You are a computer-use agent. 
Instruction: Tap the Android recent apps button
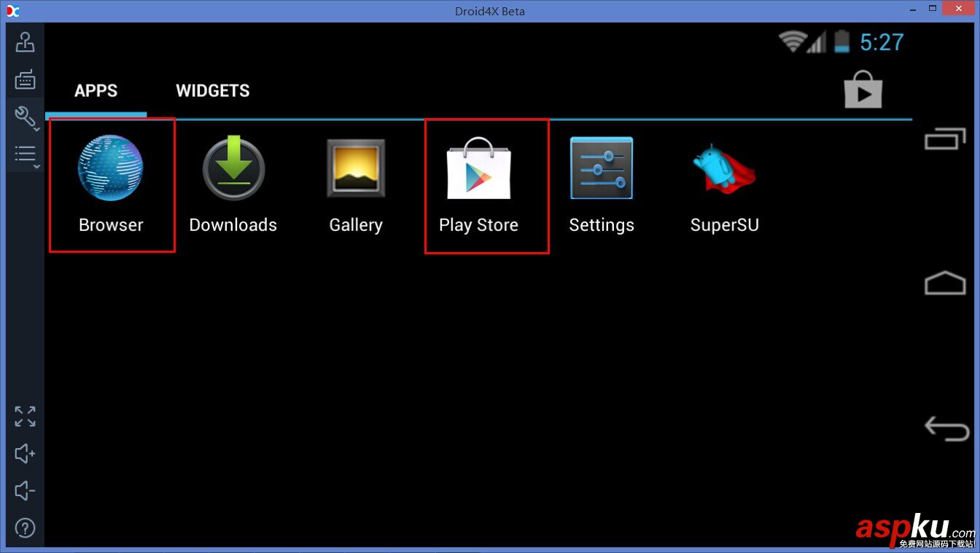coord(945,138)
